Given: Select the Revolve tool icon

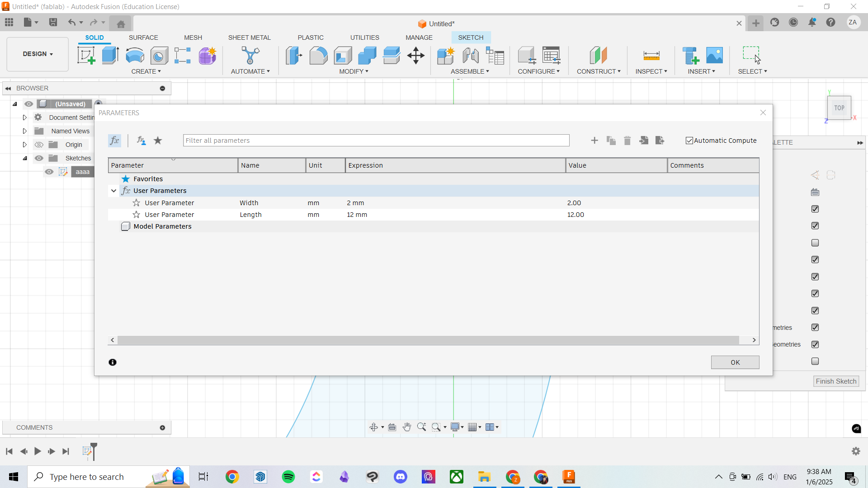Looking at the screenshot, I should tap(135, 56).
